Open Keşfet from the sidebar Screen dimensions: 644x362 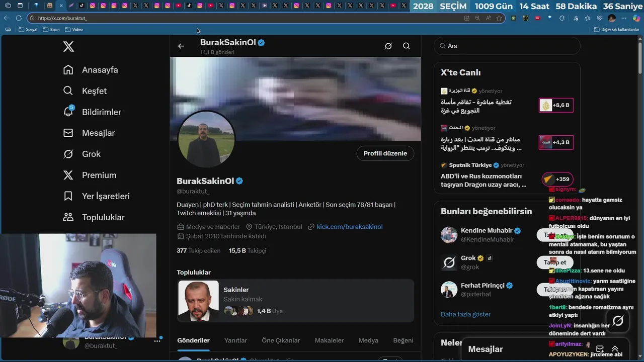click(85, 91)
